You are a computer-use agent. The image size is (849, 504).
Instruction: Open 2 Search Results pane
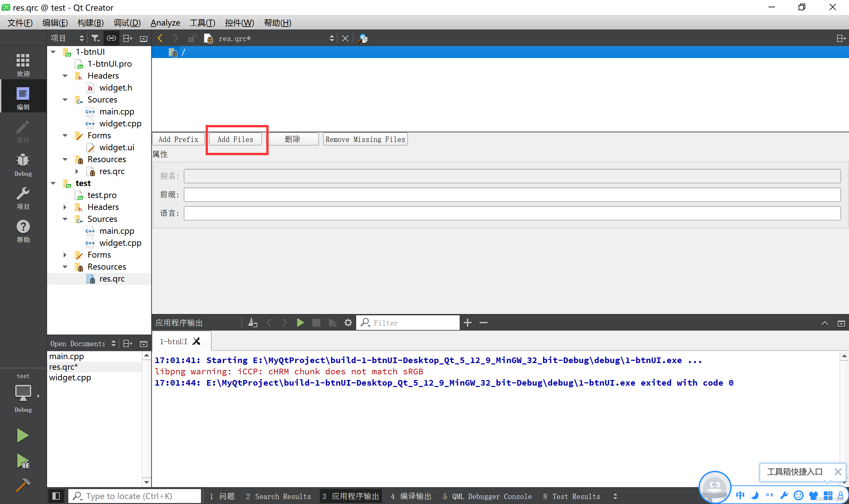point(279,496)
